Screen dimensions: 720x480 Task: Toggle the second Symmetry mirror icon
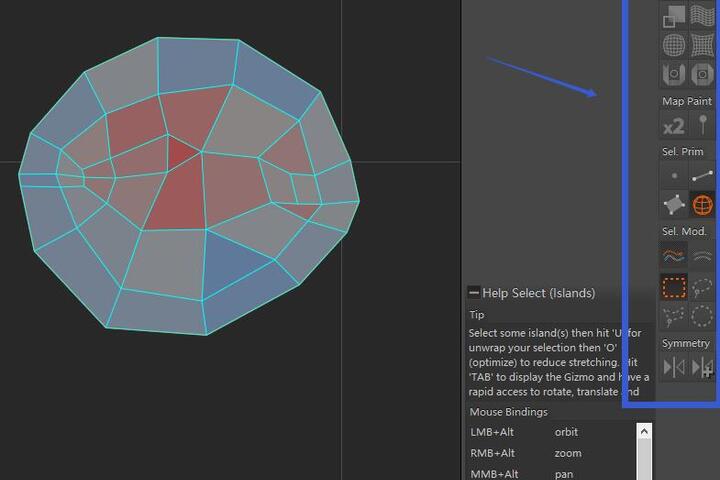[x=703, y=366]
